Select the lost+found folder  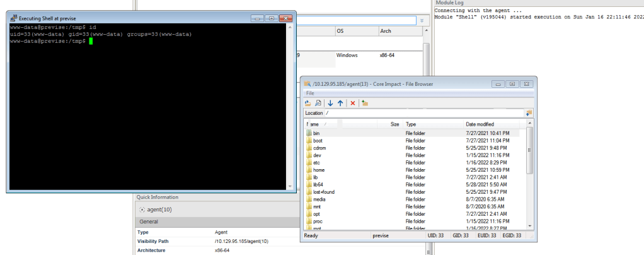[x=322, y=192]
